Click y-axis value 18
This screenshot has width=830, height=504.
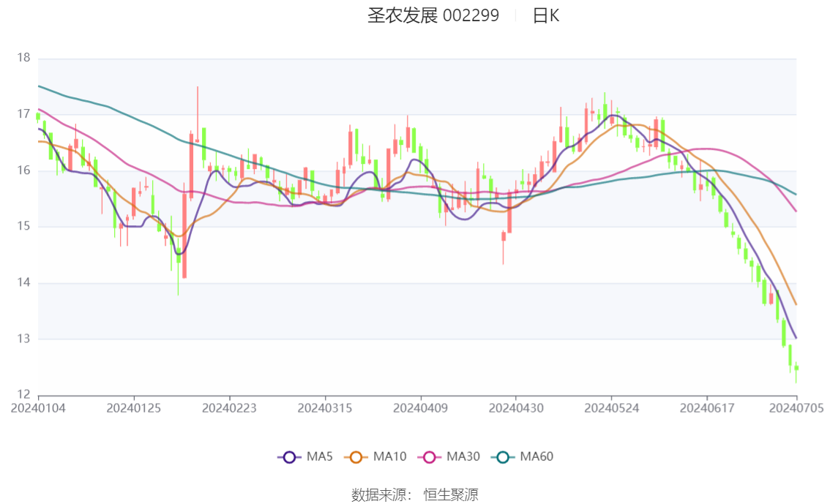(x=24, y=59)
